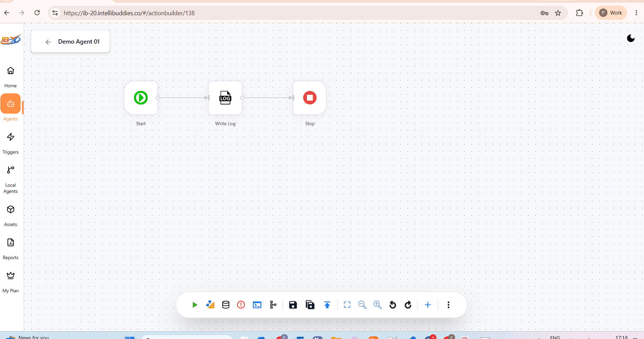The width and height of the screenshot is (644, 339).
Task: Publish using the blue upload arrow icon
Action: point(327,305)
